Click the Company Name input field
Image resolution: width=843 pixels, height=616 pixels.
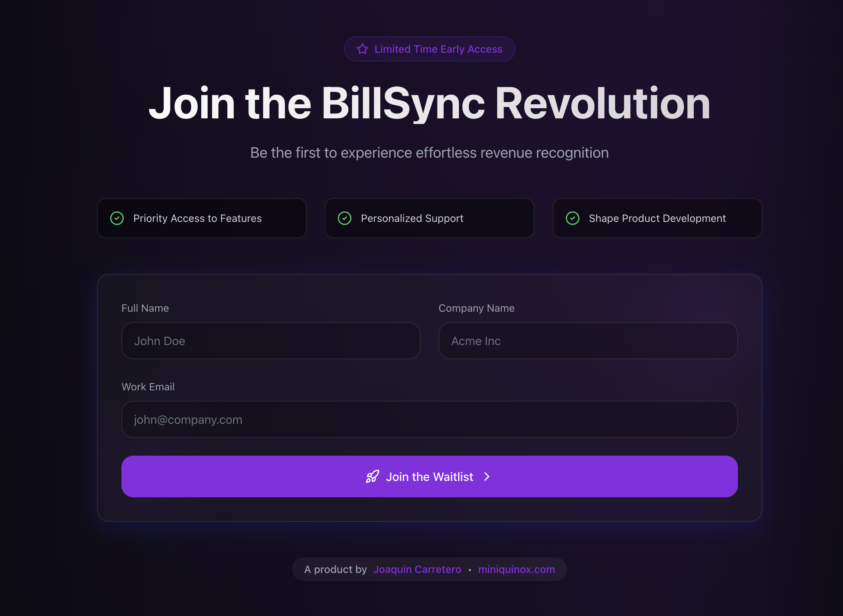click(588, 340)
